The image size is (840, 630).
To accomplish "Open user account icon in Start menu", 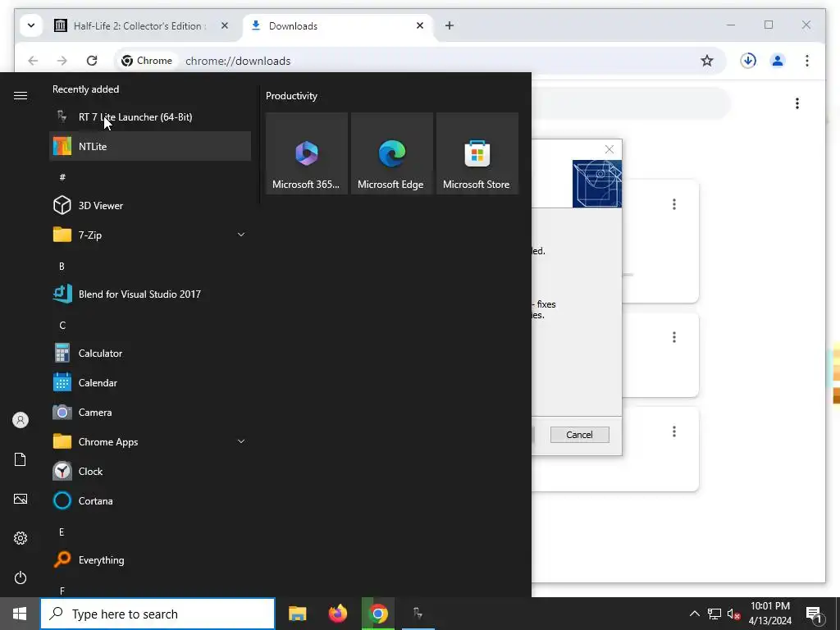I will click(21, 420).
